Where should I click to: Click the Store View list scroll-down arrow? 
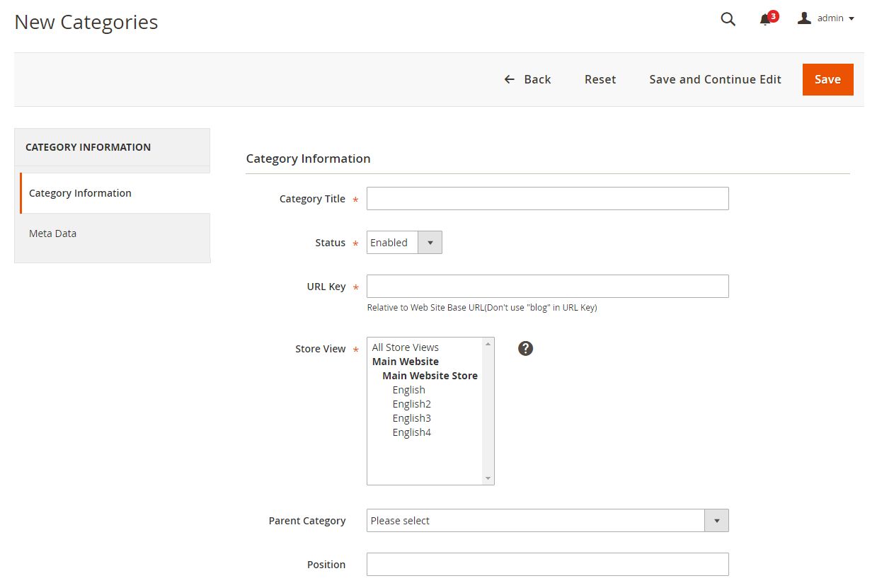[488, 478]
